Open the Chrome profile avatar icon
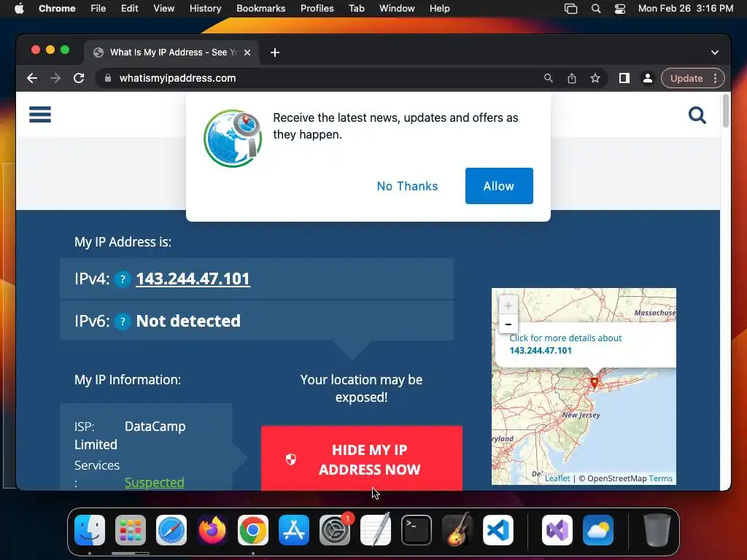 [x=648, y=78]
